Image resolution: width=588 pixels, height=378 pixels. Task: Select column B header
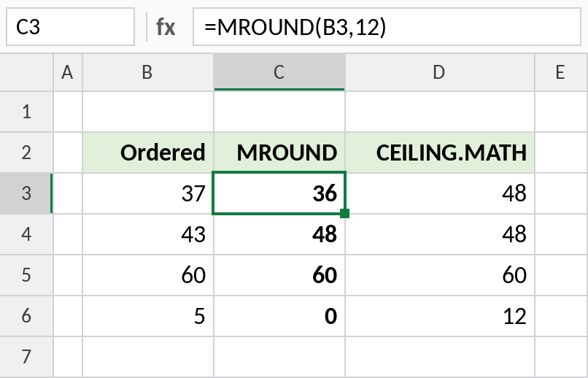(148, 72)
